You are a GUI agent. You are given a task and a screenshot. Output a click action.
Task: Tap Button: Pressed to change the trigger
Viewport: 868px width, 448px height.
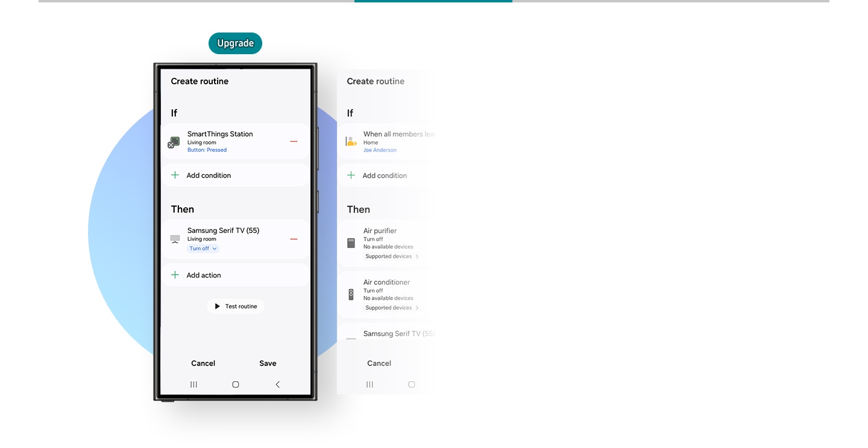[x=207, y=150]
